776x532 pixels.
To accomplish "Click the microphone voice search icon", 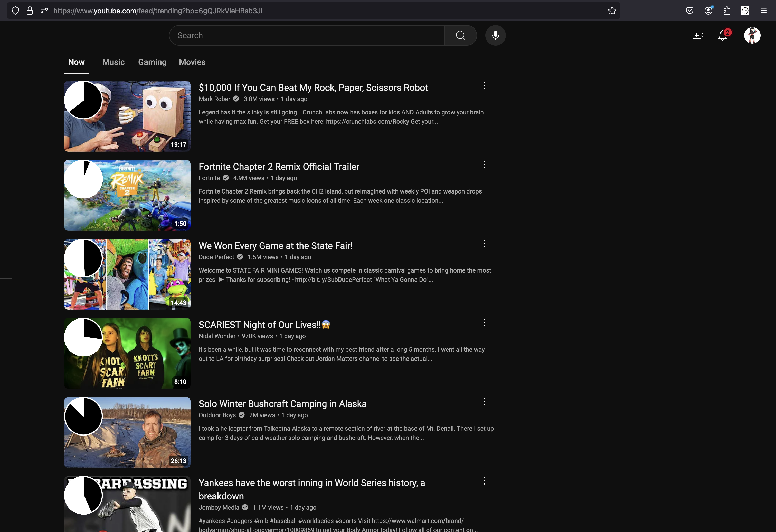I will [x=495, y=35].
